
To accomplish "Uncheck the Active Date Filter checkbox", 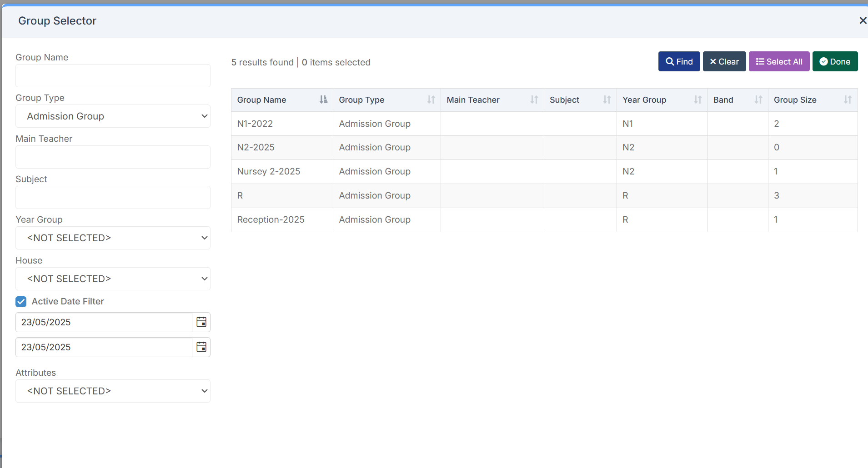I will tap(21, 302).
